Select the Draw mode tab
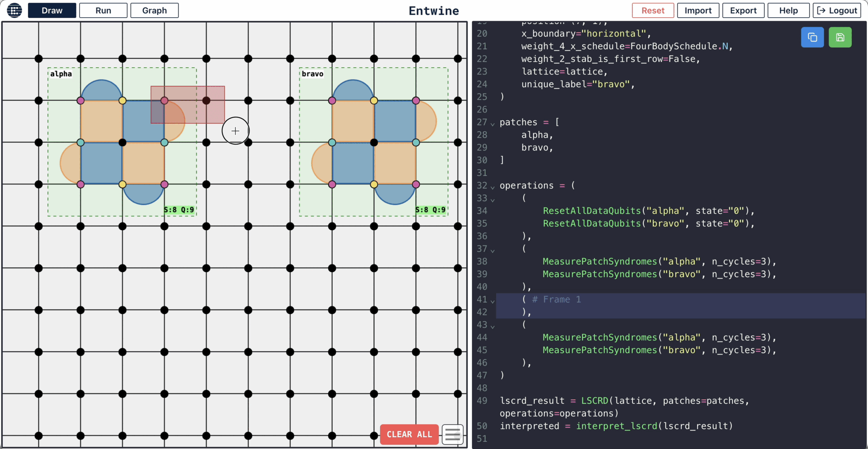This screenshot has width=868, height=449. click(x=52, y=10)
